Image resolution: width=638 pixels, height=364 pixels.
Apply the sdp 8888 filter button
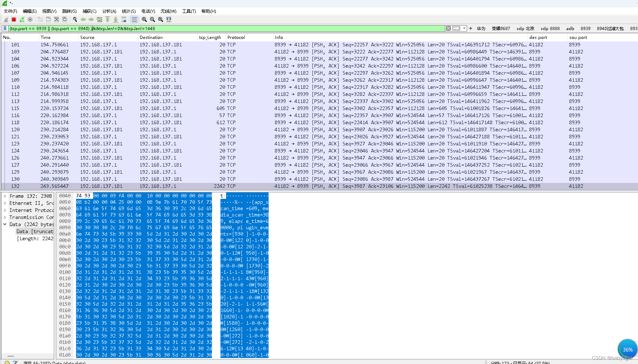click(550, 28)
